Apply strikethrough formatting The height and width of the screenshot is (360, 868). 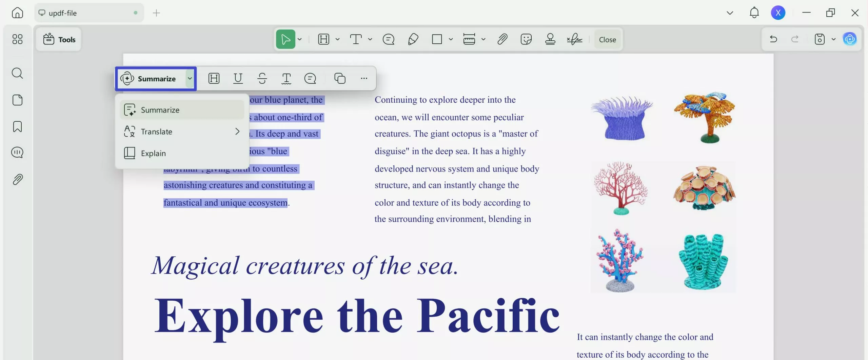[x=262, y=78]
